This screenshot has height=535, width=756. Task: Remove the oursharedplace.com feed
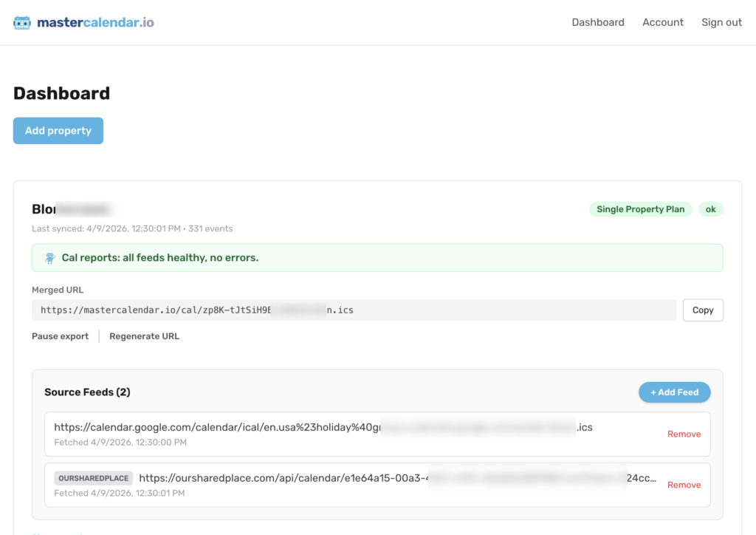tap(684, 485)
